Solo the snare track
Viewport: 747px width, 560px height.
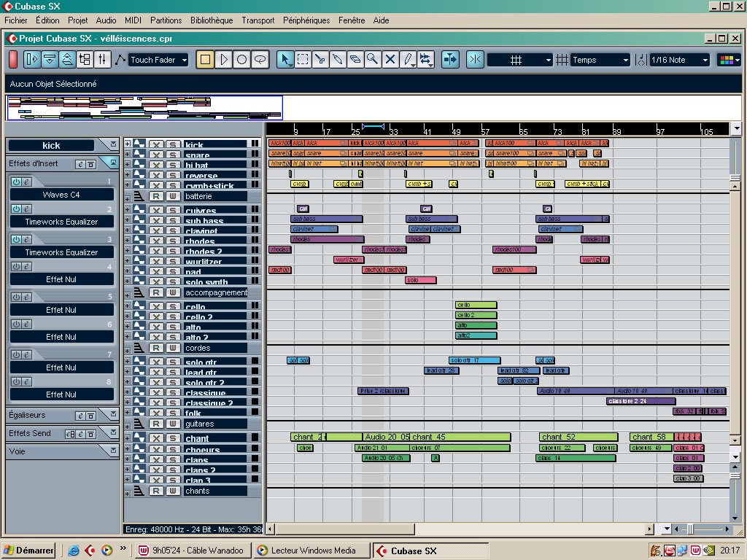[x=173, y=155]
